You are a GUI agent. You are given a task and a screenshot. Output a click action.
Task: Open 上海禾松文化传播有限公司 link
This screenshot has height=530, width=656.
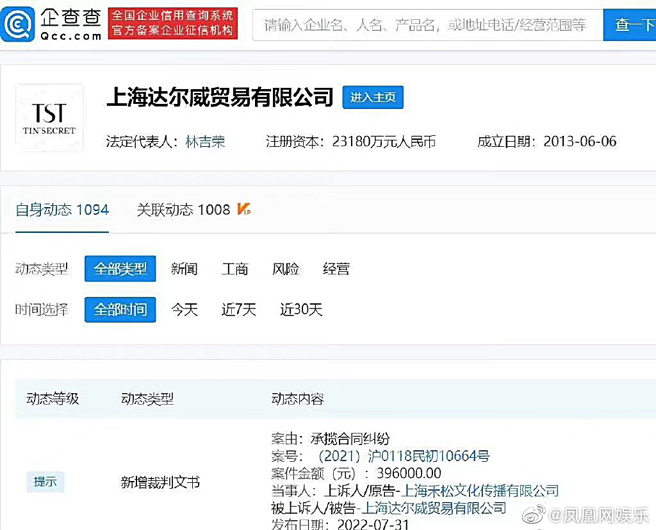click(480, 490)
